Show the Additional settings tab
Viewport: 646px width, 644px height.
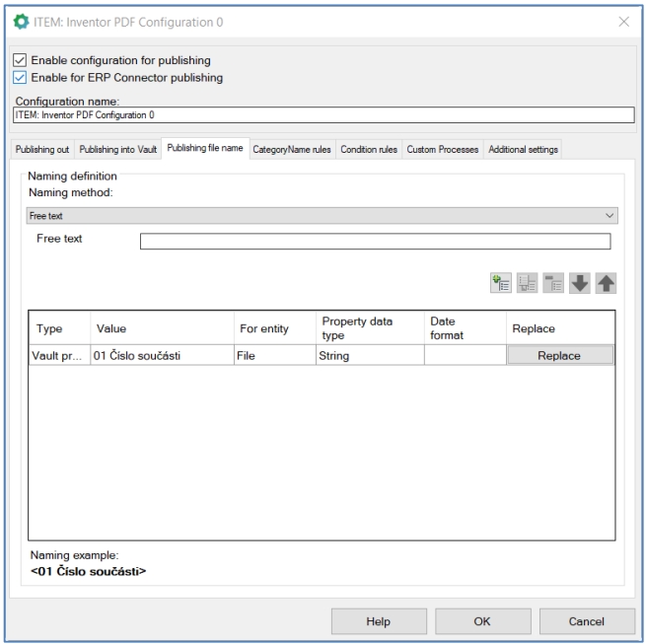pyautogui.click(x=523, y=148)
